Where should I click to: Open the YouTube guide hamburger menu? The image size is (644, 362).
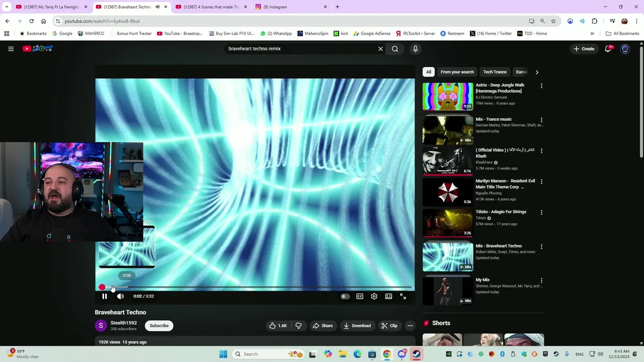(11, 49)
